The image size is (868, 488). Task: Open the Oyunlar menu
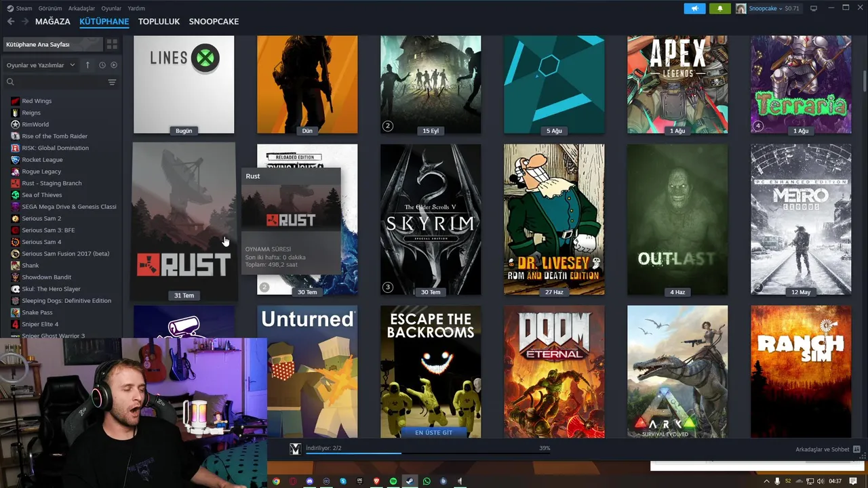(x=111, y=8)
